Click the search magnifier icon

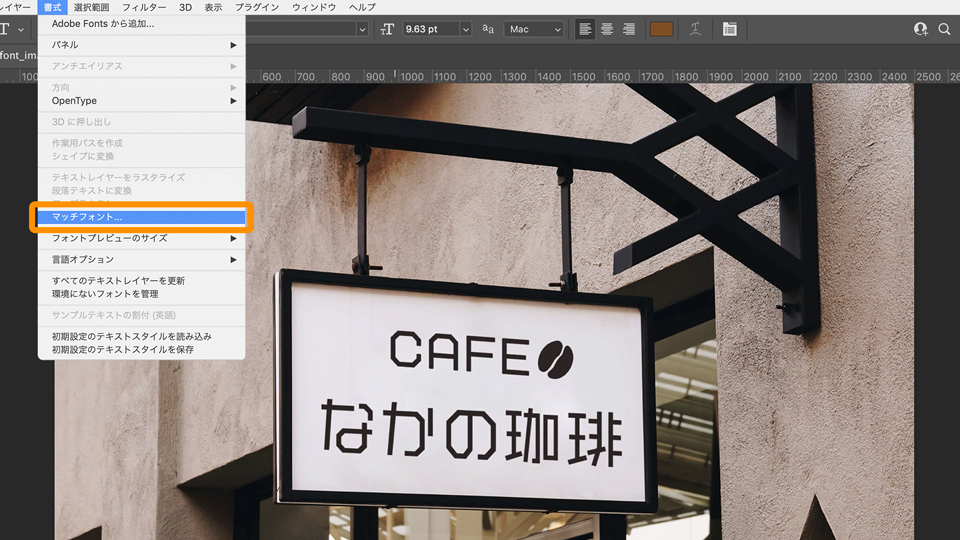[944, 29]
